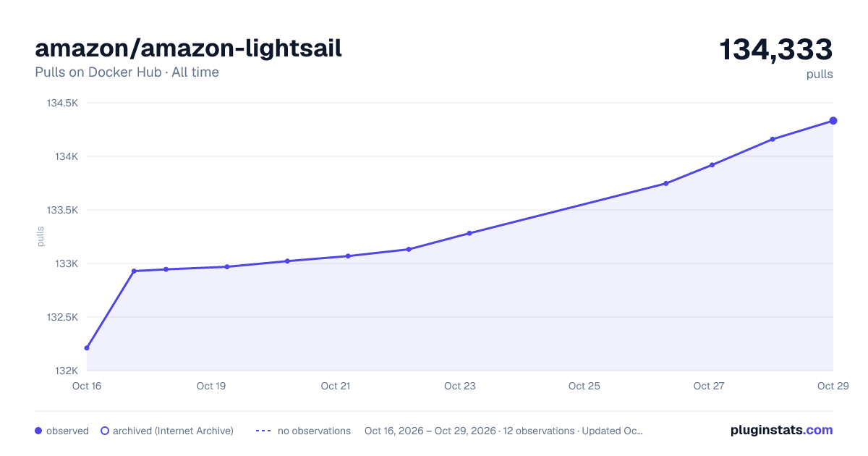Viewport: 868px width, 456px height.
Task: Click the 134K y-axis label
Action: (x=67, y=157)
